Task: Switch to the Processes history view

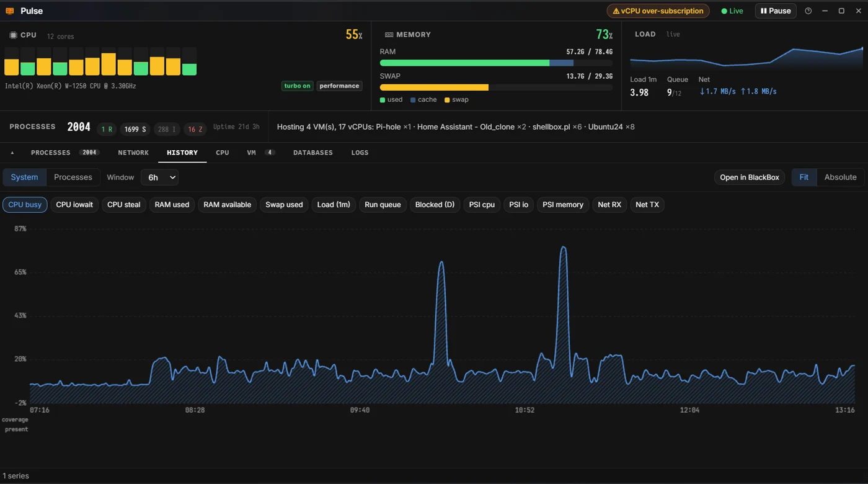Action: tap(73, 177)
